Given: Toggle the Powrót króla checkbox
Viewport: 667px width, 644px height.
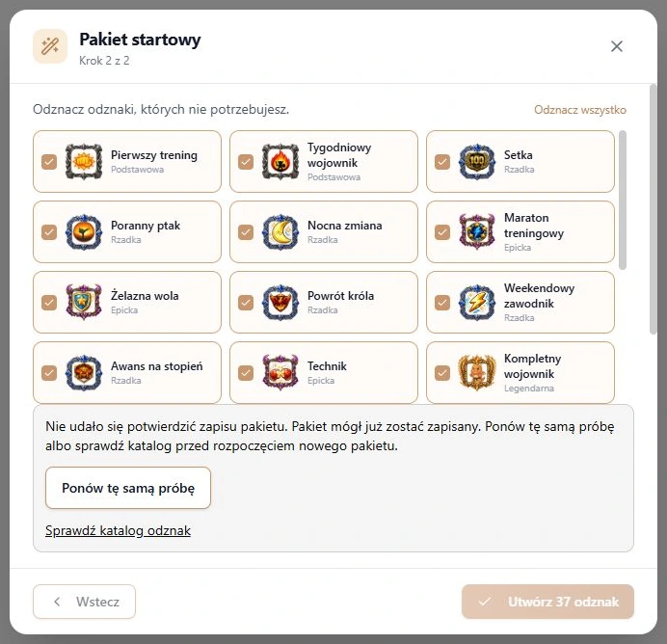Looking at the screenshot, I should [x=246, y=303].
